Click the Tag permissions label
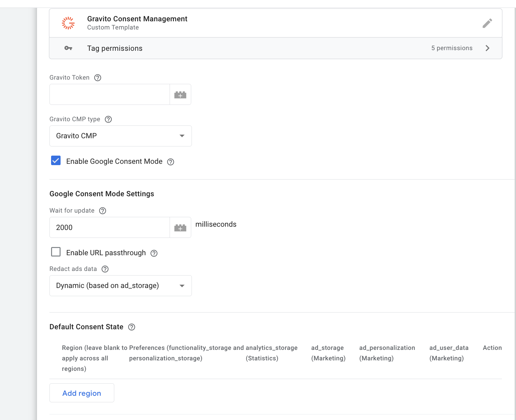Viewport: 516px width, 420px height. click(x=115, y=48)
